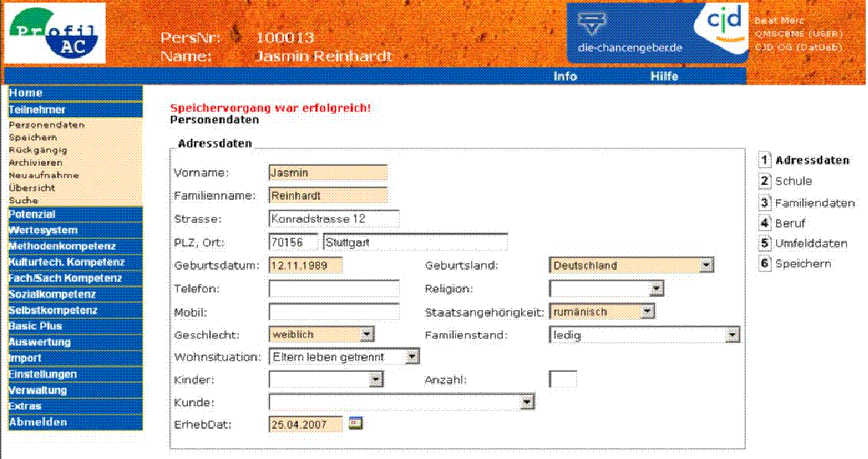This screenshot has height=459, width=868.
Task: Open the Familienstand dropdown
Action: point(732,335)
